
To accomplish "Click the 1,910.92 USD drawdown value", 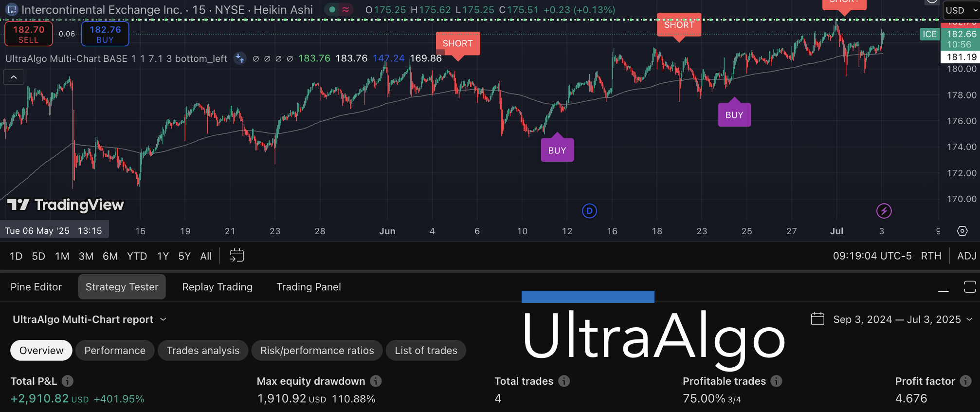I will [x=291, y=398].
